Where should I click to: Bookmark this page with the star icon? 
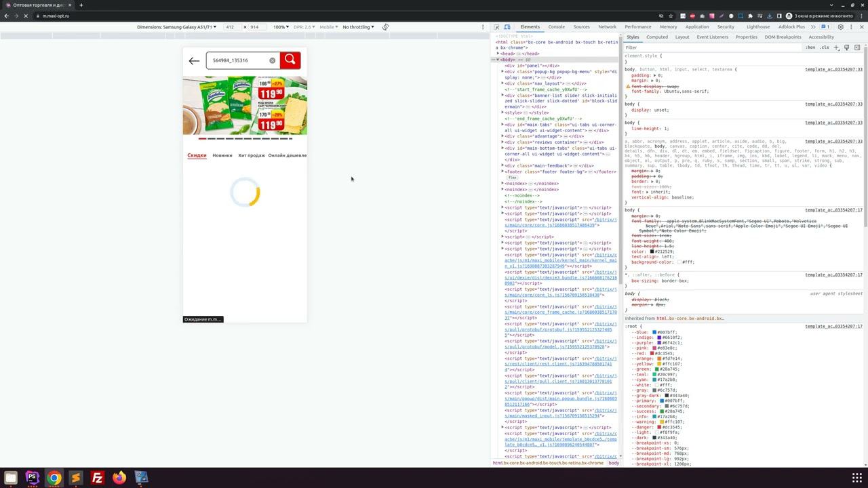(x=671, y=16)
